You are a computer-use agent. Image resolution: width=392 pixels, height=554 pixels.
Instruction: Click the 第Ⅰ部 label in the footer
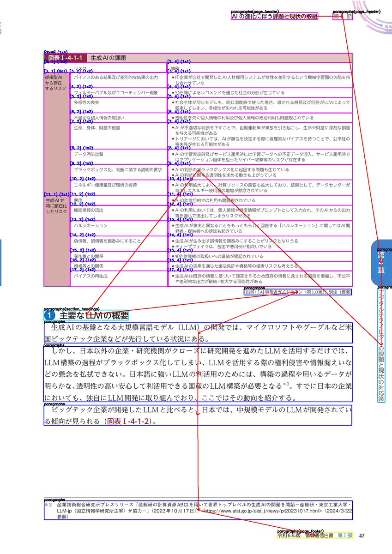point(344,536)
